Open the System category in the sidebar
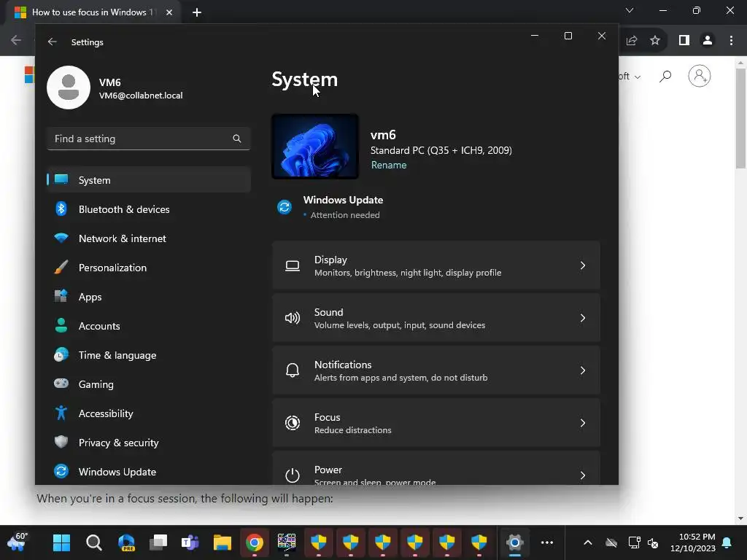The height and width of the screenshot is (560, 747). [149, 180]
